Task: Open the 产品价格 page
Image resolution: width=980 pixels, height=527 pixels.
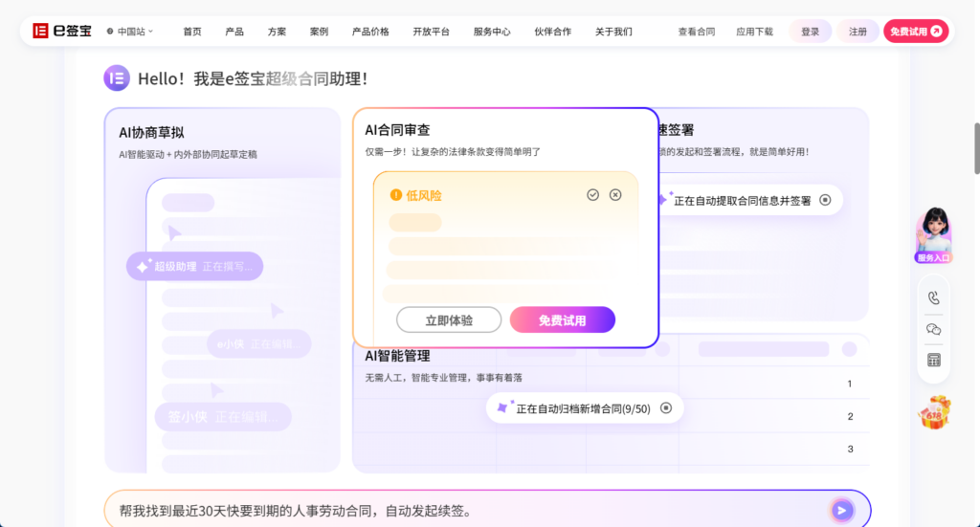Action: pyautogui.click(x=370, y=32)
